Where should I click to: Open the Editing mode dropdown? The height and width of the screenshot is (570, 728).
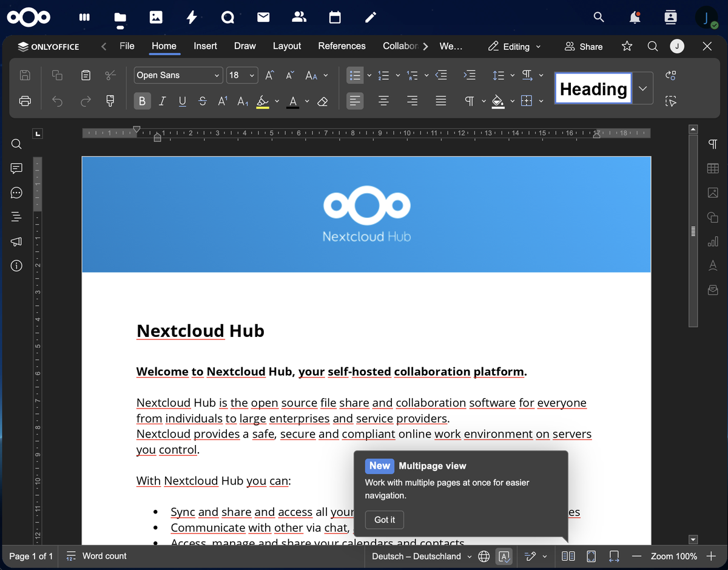[x=515, y=47]
